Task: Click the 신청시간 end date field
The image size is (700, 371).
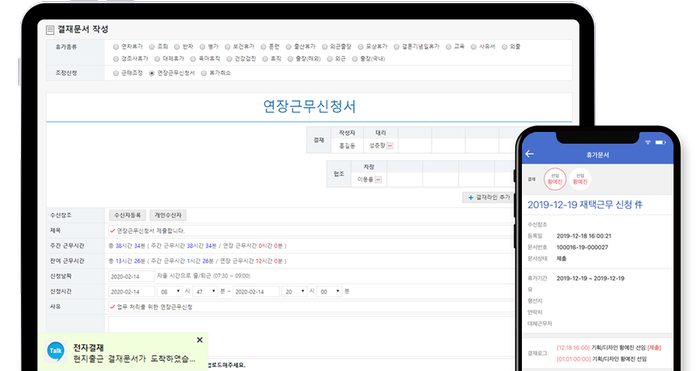Action: 256,292
